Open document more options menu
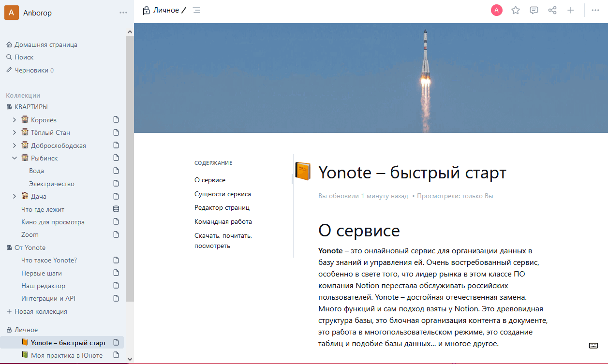Viewport: 608px width, 364px height. click(x=595, y=10)
